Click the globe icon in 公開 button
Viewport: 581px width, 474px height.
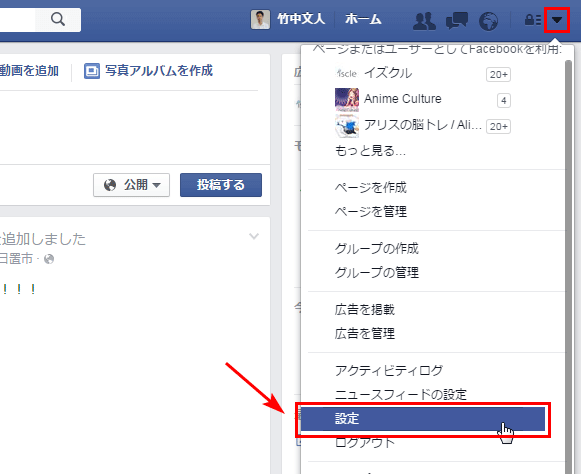tap(110, 185)
